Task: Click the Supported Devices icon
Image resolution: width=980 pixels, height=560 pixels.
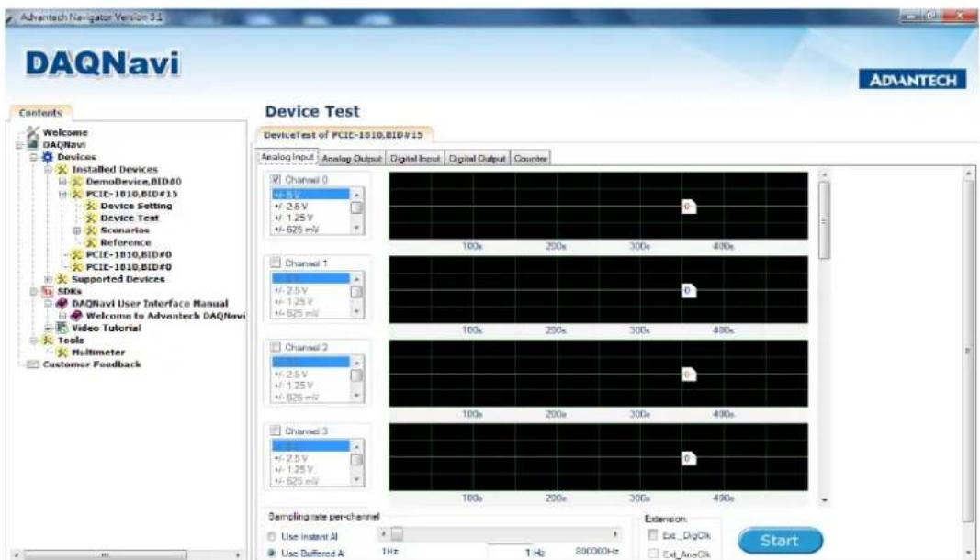Action: 62,279
